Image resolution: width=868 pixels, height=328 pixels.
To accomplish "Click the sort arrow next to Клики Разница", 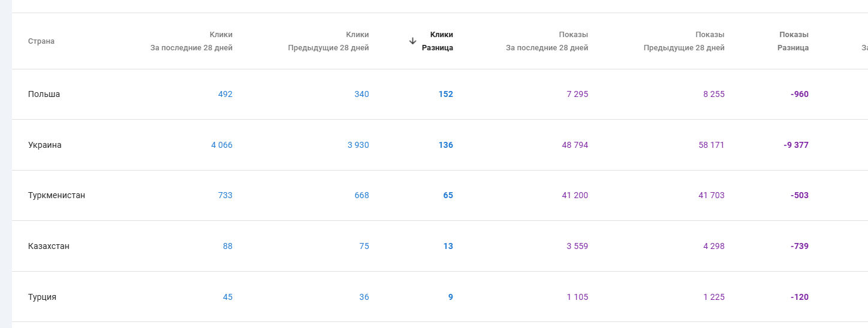I will pyautogui.click(x=412, y=41).
